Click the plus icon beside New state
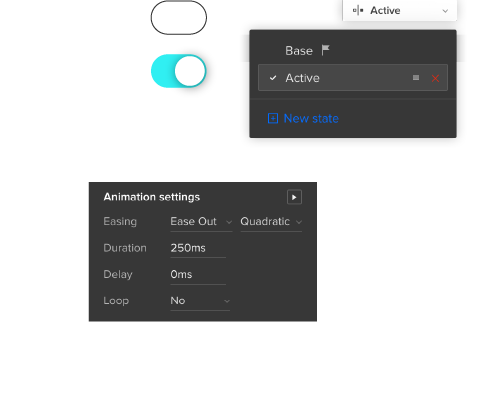The image size is (500, 400). (273, 118)
